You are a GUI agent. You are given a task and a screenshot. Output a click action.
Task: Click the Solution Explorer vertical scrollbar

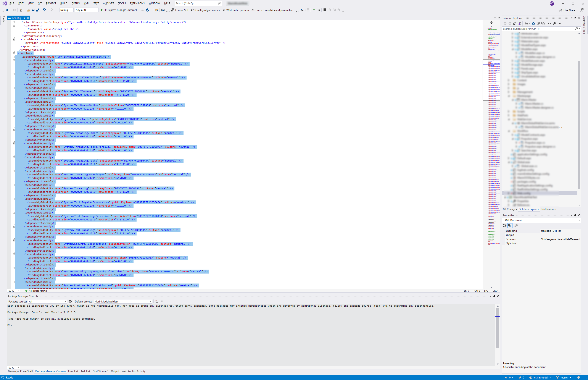(579, 125)
